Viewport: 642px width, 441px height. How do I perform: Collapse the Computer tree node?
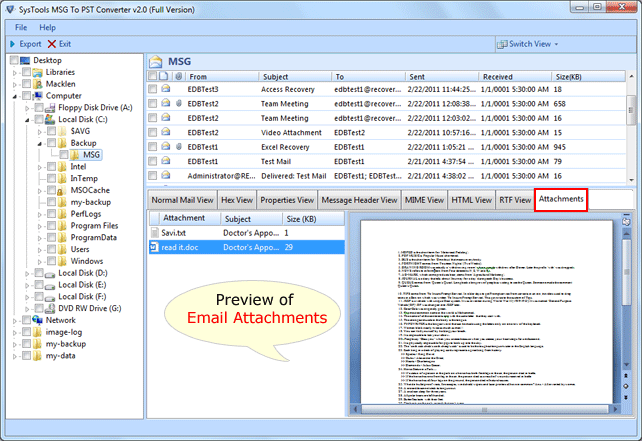pos(15,97)
